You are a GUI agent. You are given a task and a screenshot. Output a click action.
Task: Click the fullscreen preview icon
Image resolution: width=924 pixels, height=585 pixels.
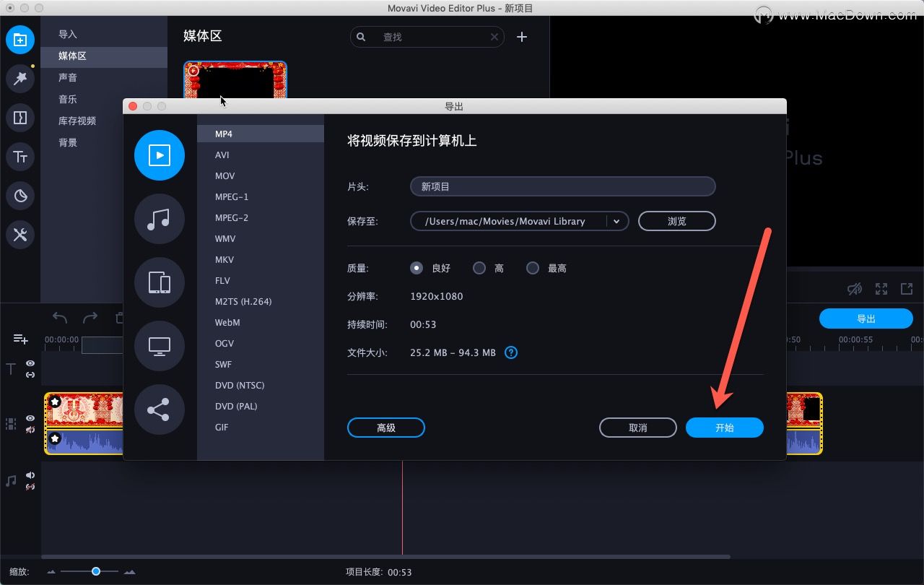[881, 289]
